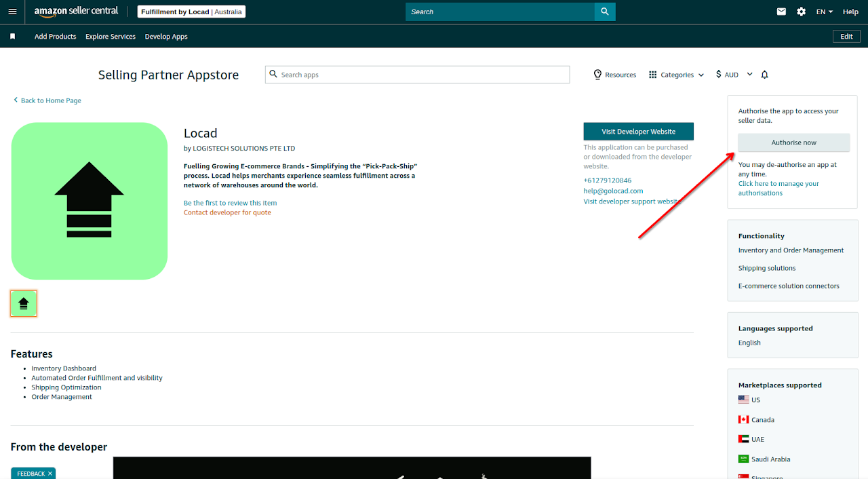Click here to manage your authorisations

778,188
